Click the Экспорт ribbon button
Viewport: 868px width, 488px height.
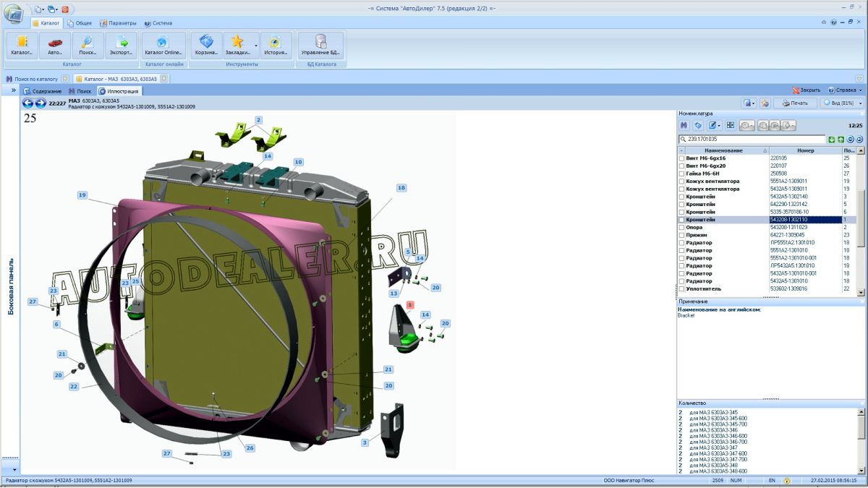[120, 45]
